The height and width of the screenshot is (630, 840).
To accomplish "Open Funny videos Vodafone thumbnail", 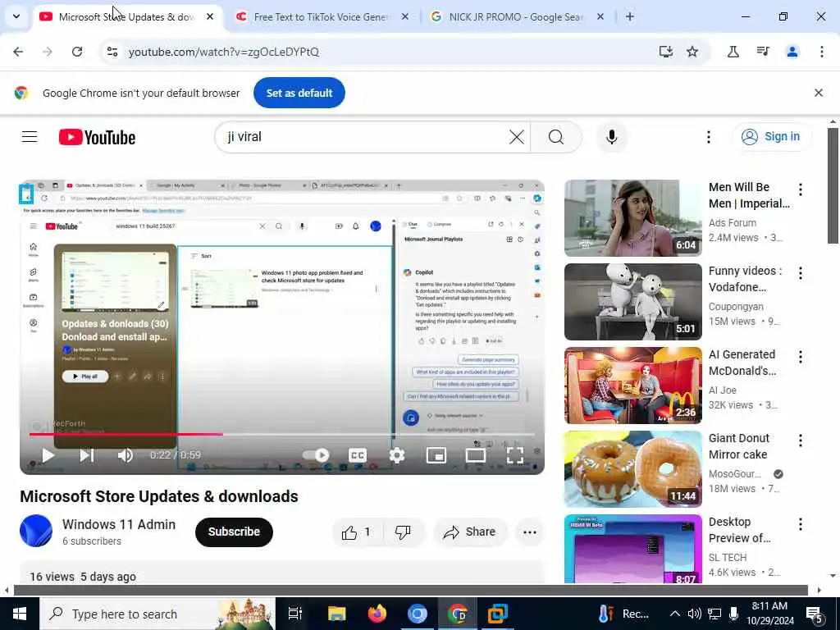I will (632, 302).
